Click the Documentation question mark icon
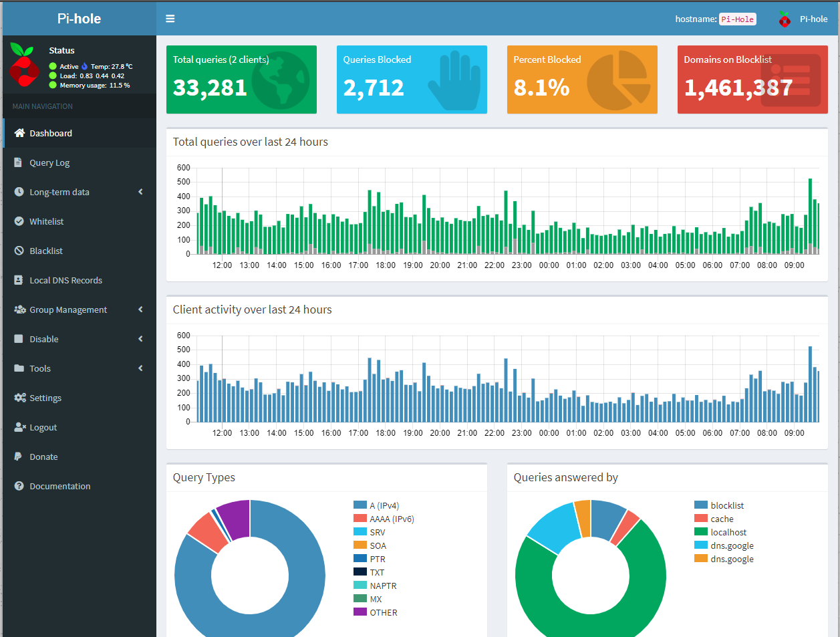 pos(19,486)
